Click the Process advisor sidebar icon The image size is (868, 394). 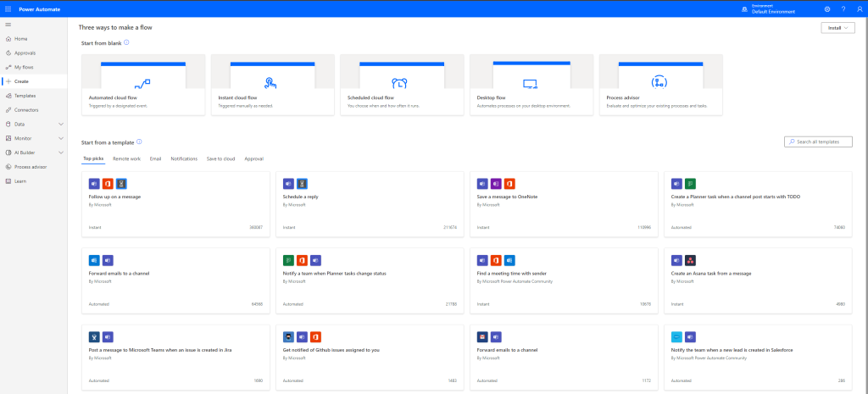(8, 167)
